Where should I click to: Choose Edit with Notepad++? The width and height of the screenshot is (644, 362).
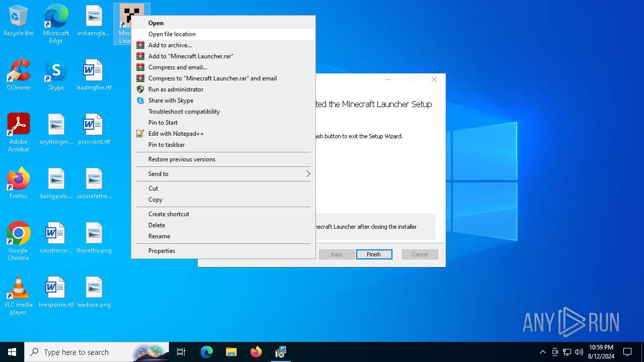(x=223, y=134)
